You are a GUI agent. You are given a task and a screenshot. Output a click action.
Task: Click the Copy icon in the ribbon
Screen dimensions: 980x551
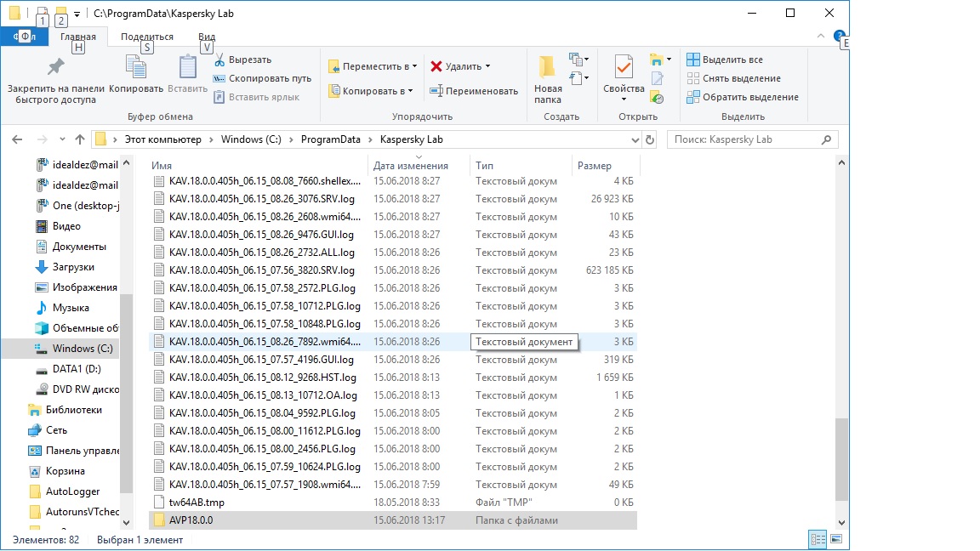[x=136, y=68]
